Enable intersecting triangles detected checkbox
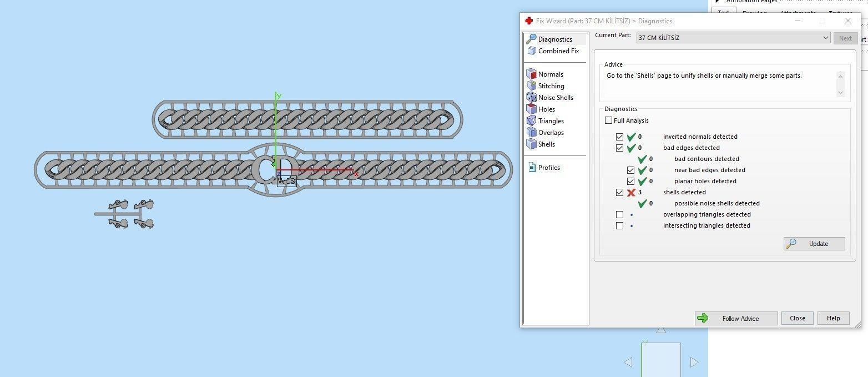This screenshot has width=868, height=377. (619, 225)
